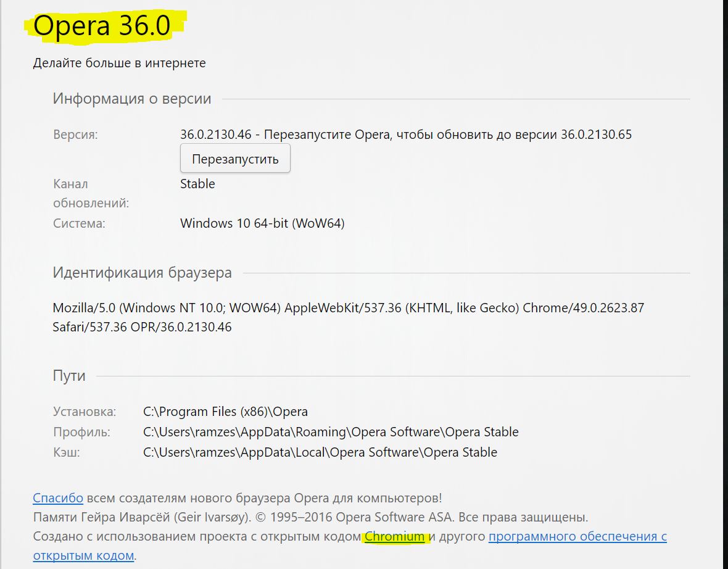Click version string 36.0.2130.46 update message
The image size is (728, 569).
[x=406, y=135]
